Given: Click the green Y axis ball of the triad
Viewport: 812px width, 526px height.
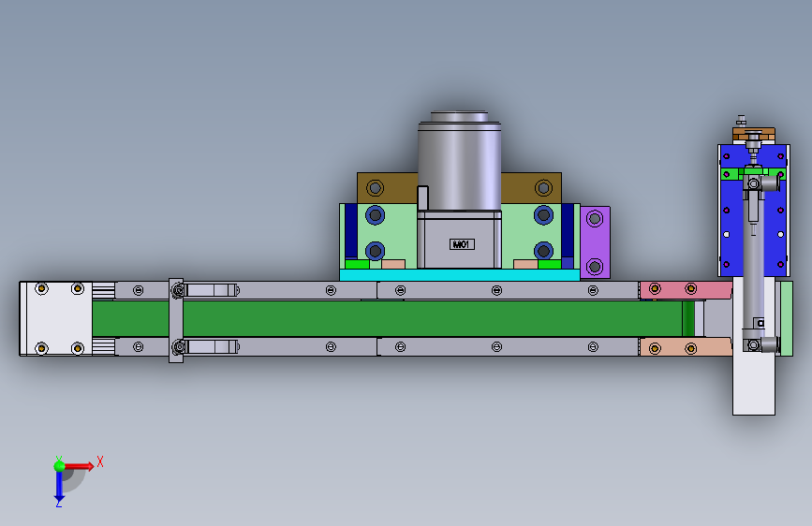Looking at the screenshot, I should [x=60, y=466].
